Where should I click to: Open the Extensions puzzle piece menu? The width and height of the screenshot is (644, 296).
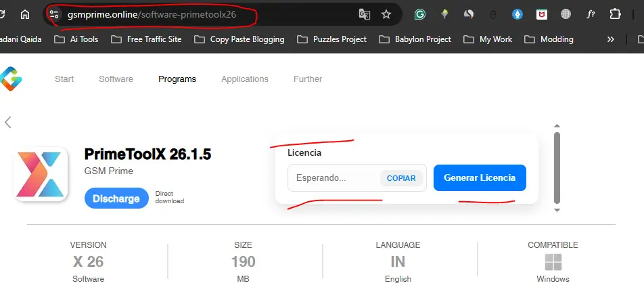click(x=615, y=14)
